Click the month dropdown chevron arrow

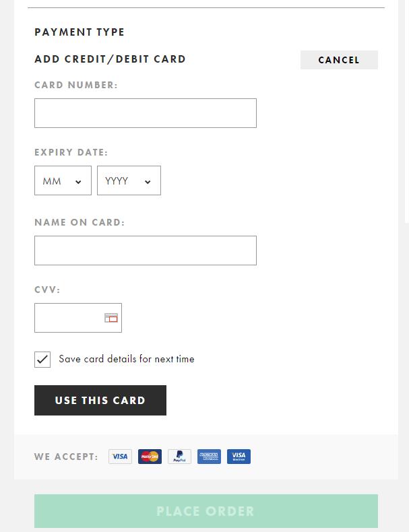(x=78, y=182)
